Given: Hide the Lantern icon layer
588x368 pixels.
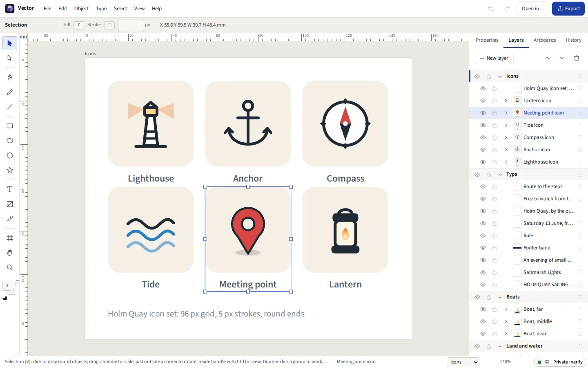Looking at the screenshot, I should [483, 101].
